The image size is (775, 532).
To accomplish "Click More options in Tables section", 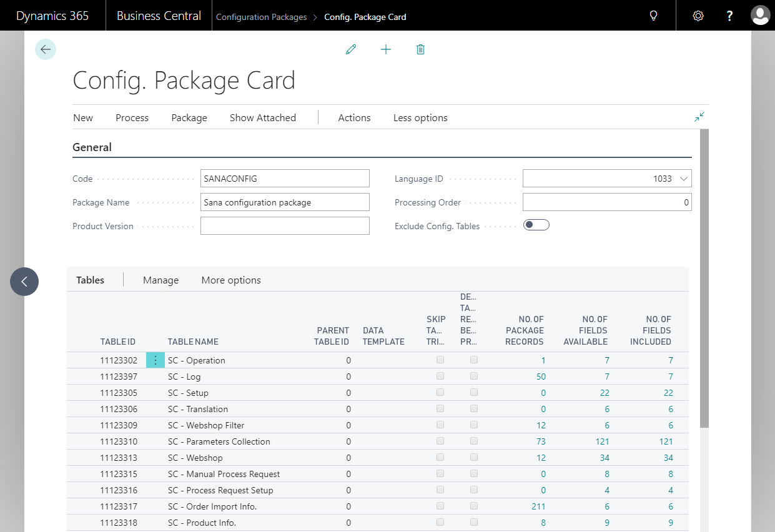I will [231, 280].
